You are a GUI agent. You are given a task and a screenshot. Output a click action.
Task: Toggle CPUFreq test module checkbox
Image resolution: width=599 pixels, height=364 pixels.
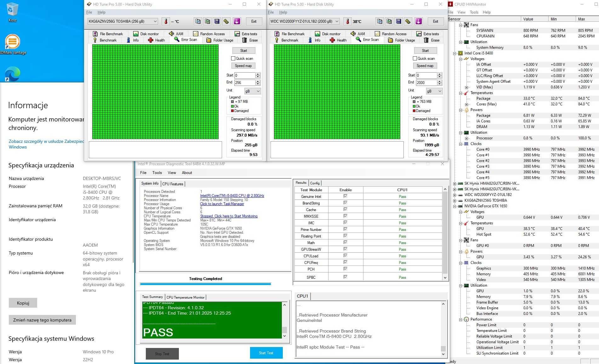(x=345, y=262)
